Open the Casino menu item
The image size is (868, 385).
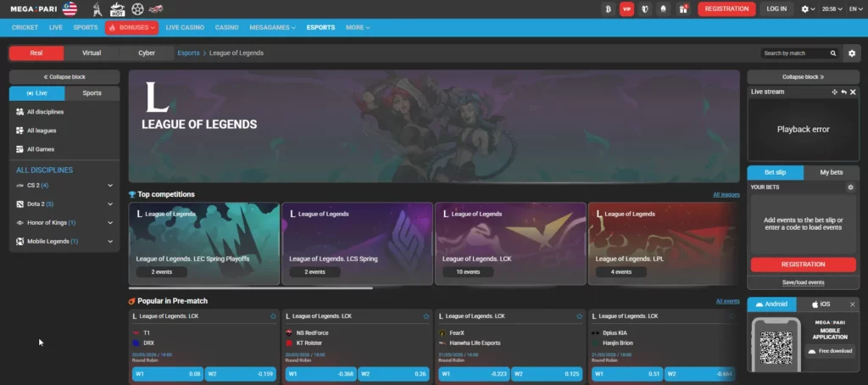[227, 27]
